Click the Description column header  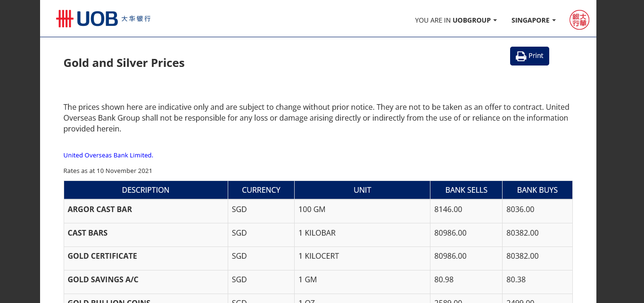(x=146, y=190)
